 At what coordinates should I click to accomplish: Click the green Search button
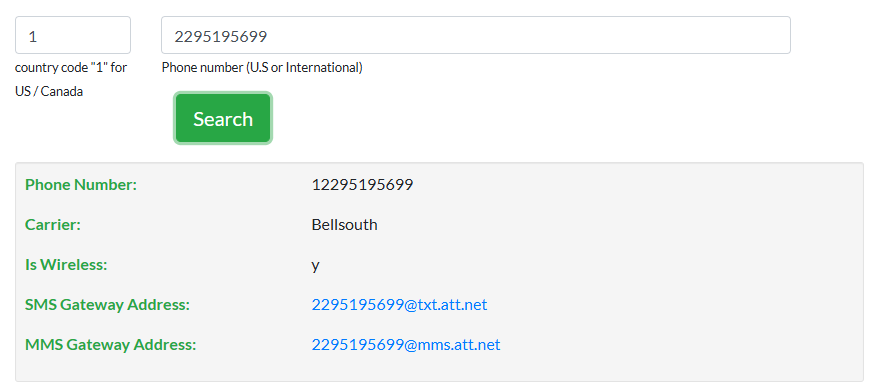[x=223, y=118]
